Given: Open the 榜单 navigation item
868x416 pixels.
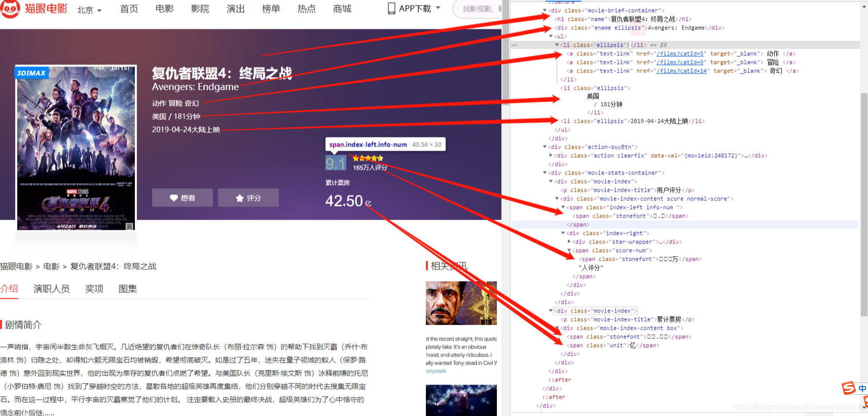Looking at the screenshot, I should tap(271, 9).
